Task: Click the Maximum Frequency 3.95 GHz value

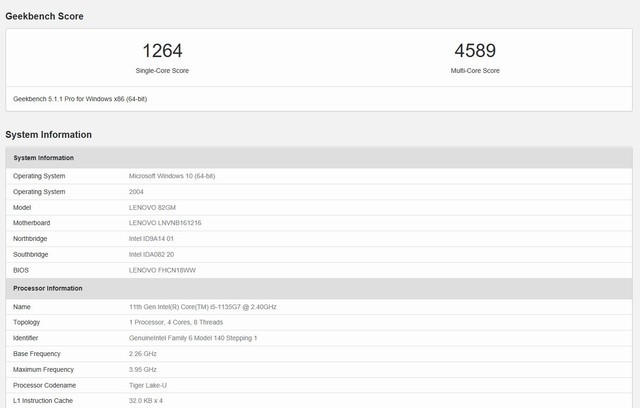Action: click(x=144, y=370)
